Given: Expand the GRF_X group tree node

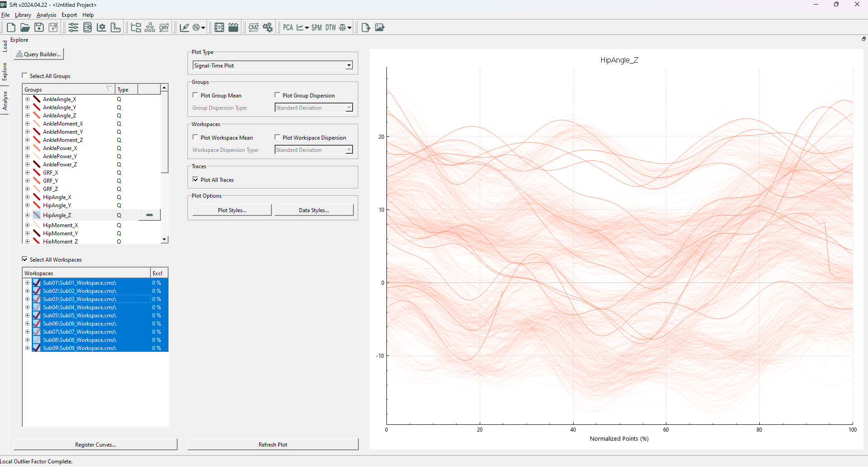Looking at the screenshot, I should (27, 173).
